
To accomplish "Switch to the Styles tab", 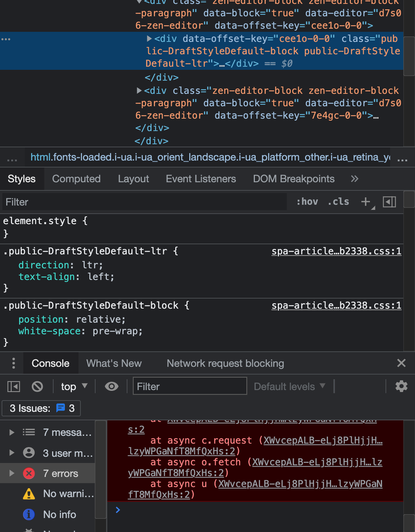I will pos(21,179).
